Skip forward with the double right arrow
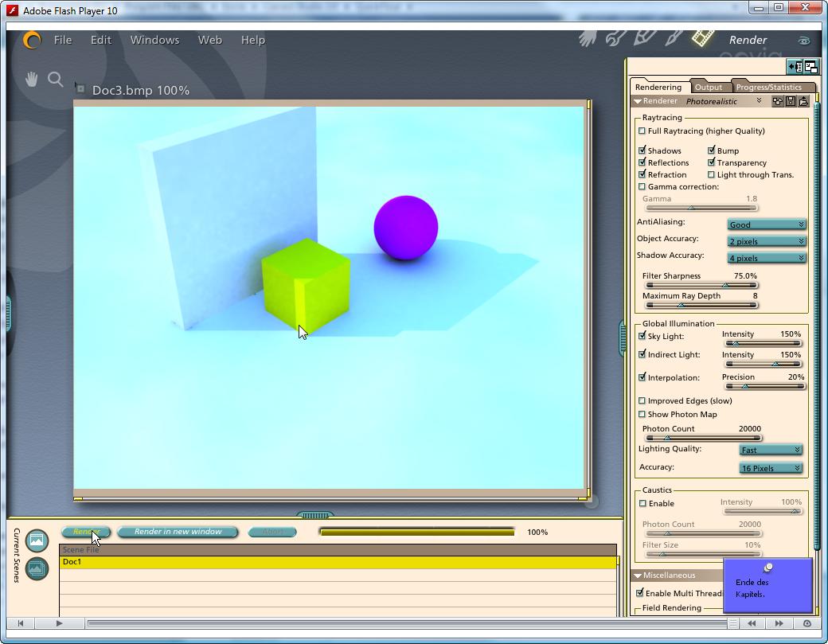 click(779, 623)
